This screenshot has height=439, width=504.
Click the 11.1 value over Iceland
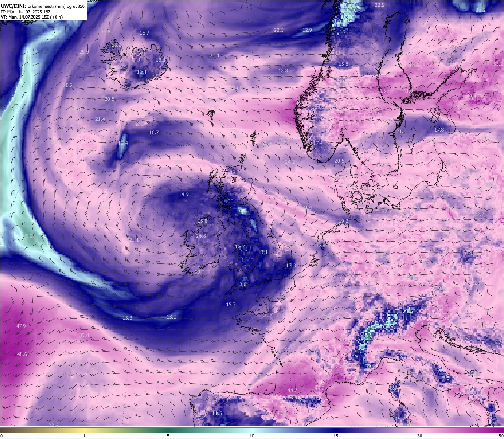(x=142, y=72)
